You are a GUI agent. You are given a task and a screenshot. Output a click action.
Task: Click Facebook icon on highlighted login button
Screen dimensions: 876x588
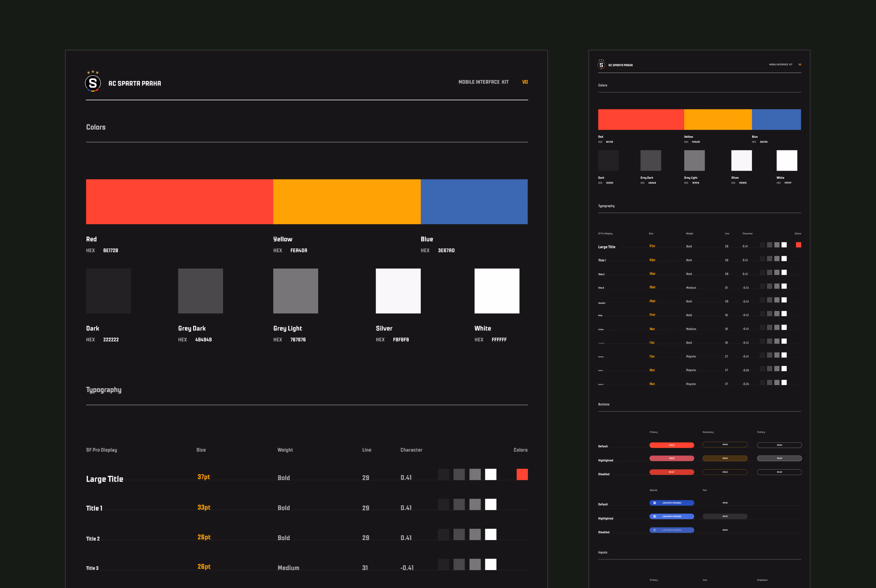pos(655,516)
